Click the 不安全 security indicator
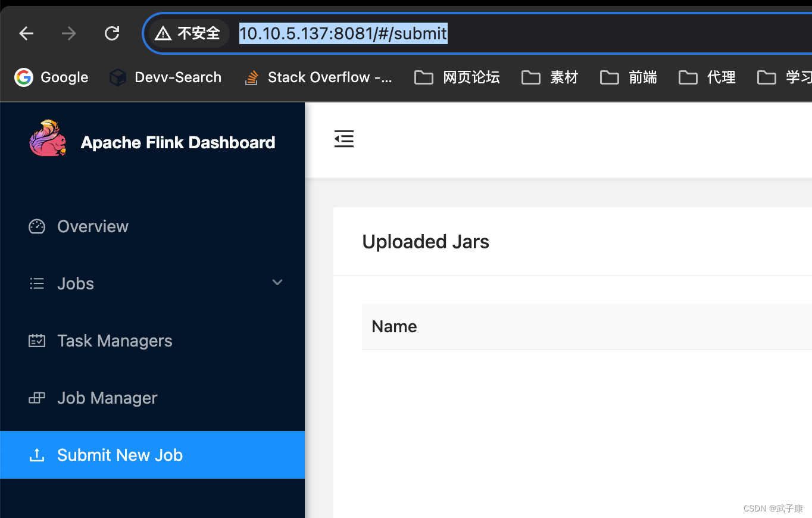This screenshot has width=812, height=518. (189, 33)
